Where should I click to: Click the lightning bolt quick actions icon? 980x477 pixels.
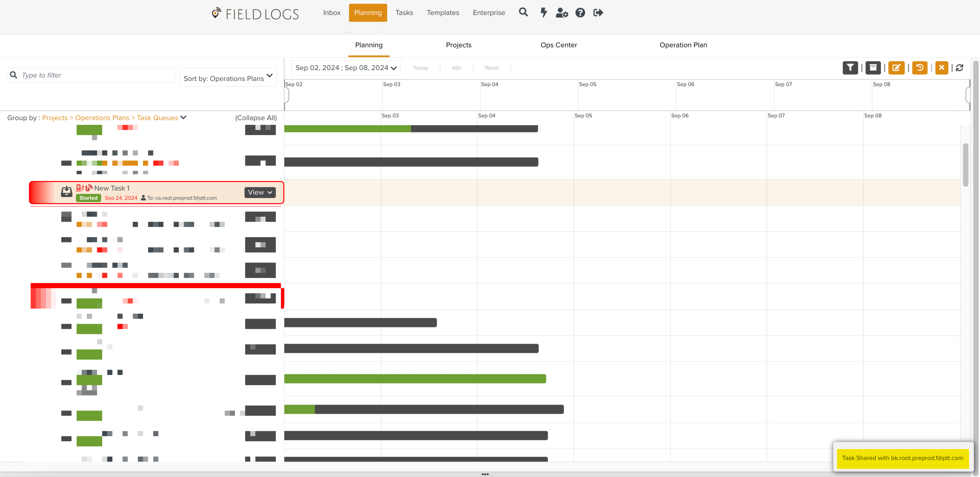click(543, 13)
